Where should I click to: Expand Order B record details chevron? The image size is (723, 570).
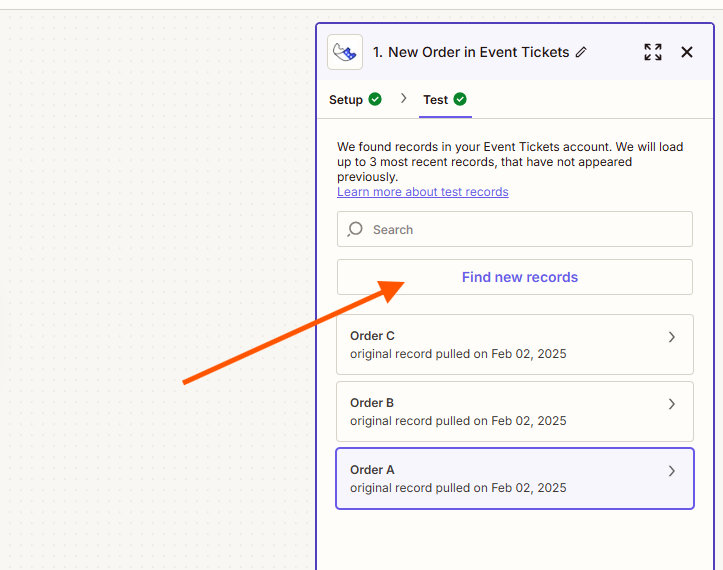pos(672,405)
